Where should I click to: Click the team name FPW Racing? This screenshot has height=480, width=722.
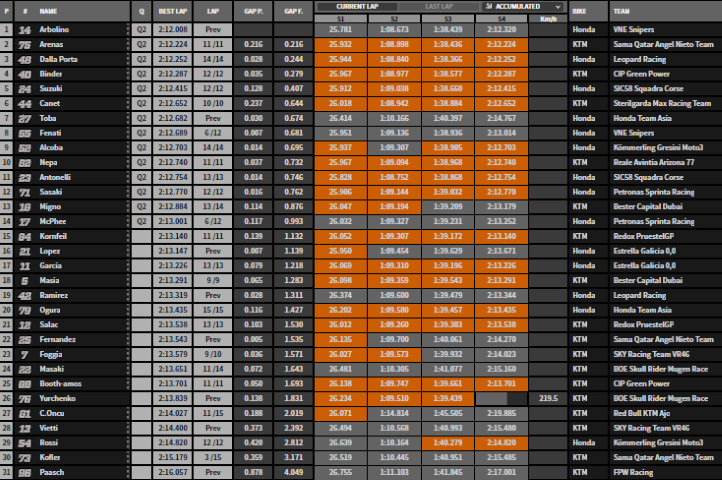point(633,472)
